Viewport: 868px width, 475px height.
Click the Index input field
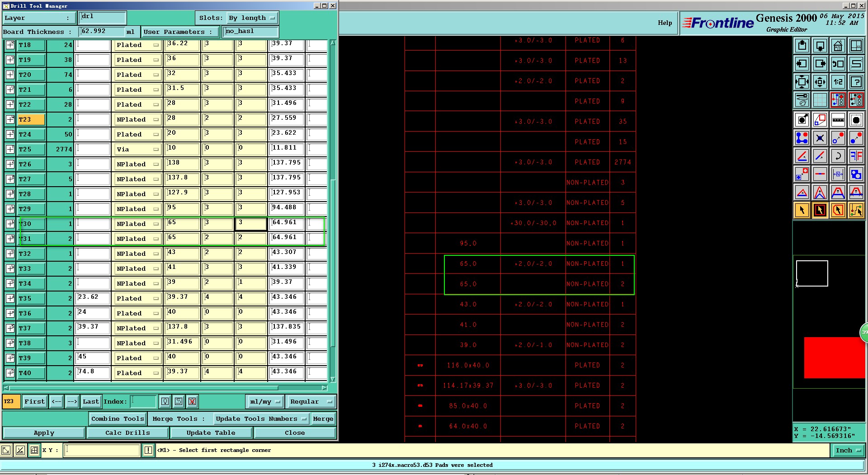pyautogui.click(x=143, y=401)
